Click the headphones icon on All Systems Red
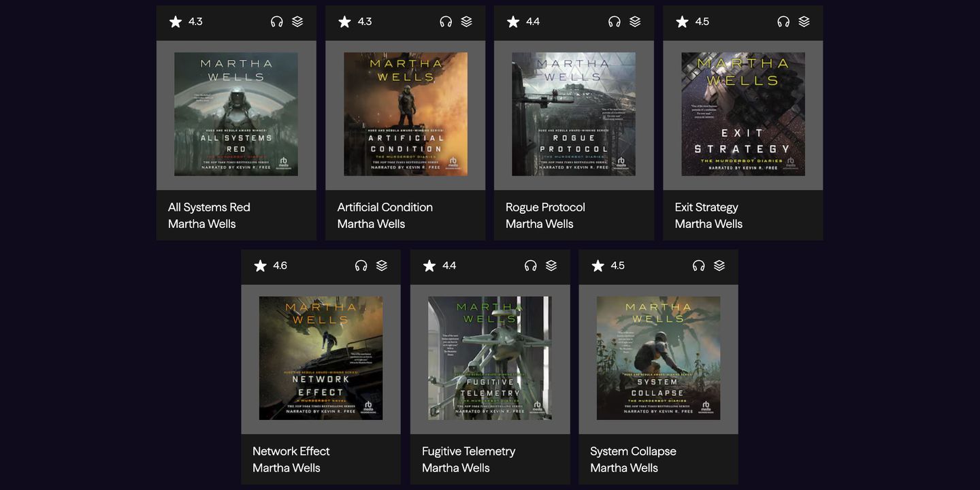 tap(277, 22)
